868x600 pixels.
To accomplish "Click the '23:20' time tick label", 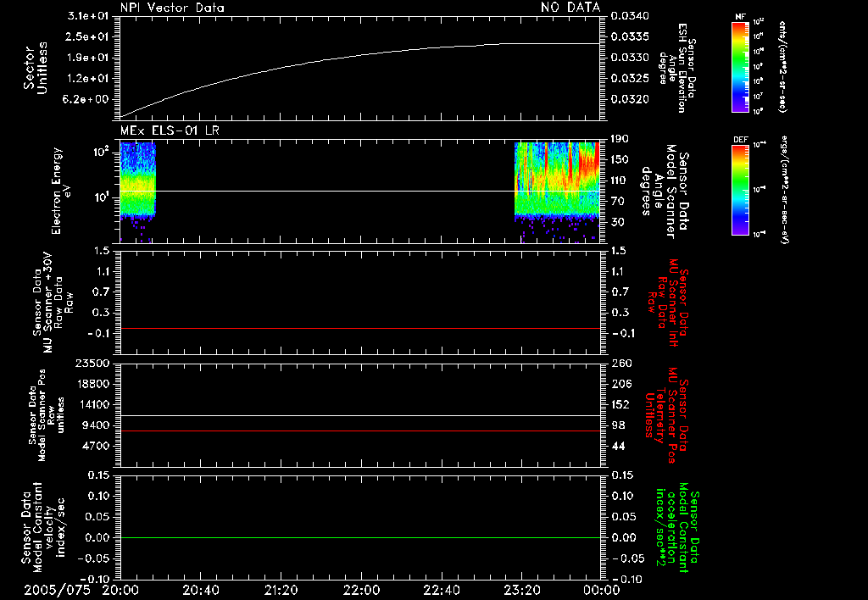I will coord(522,590).
